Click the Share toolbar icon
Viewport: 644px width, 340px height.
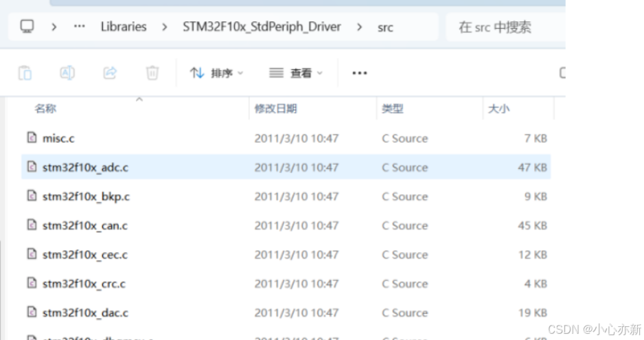click(x=110, y=73)
